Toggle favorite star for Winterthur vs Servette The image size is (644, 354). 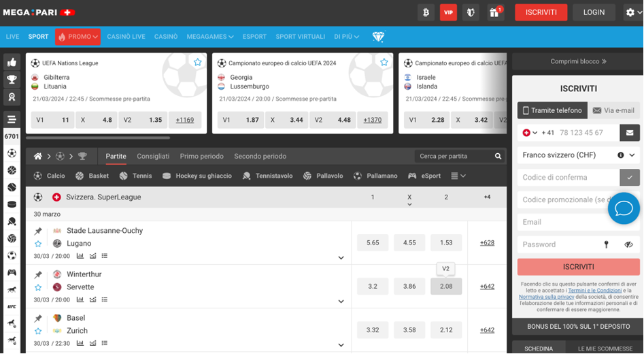pos(38,287)
